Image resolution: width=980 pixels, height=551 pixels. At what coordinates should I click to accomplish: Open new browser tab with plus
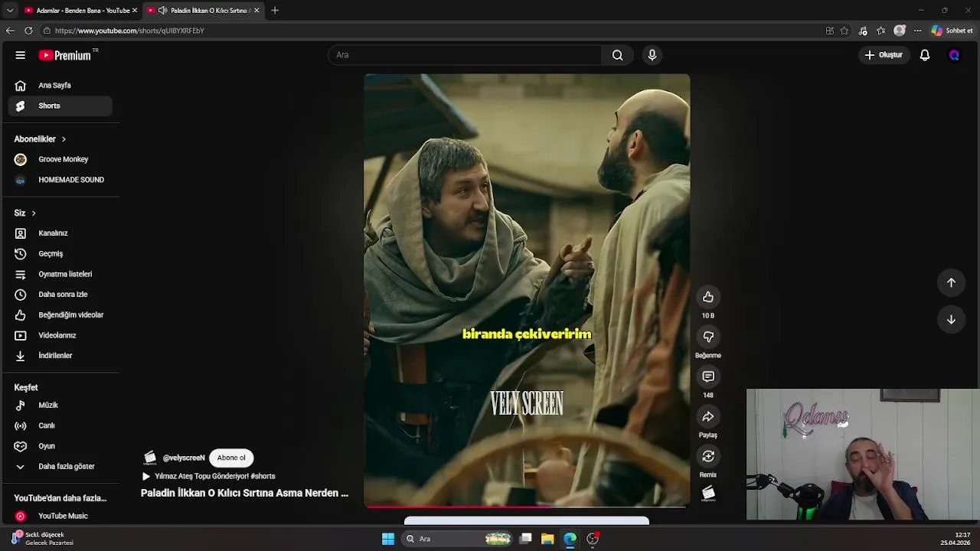(275, 10)
